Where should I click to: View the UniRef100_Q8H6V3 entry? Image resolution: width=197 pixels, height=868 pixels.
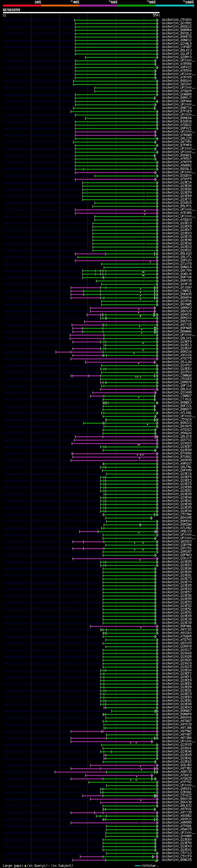pos(176,308)
